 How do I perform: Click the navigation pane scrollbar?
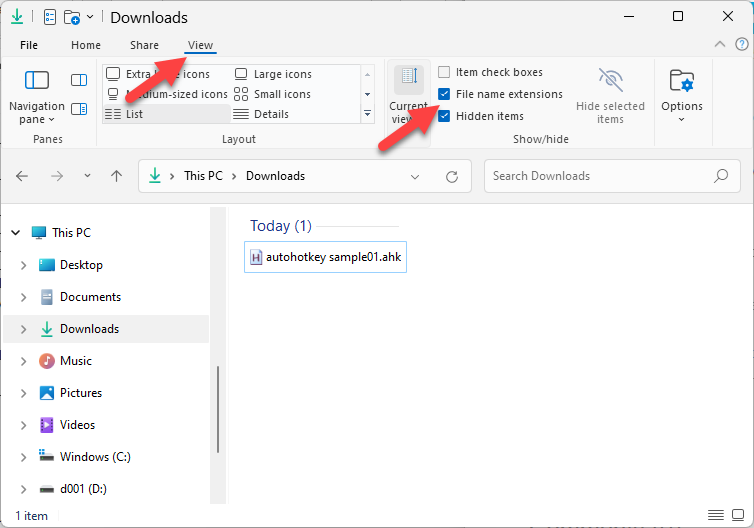[218, 409]
